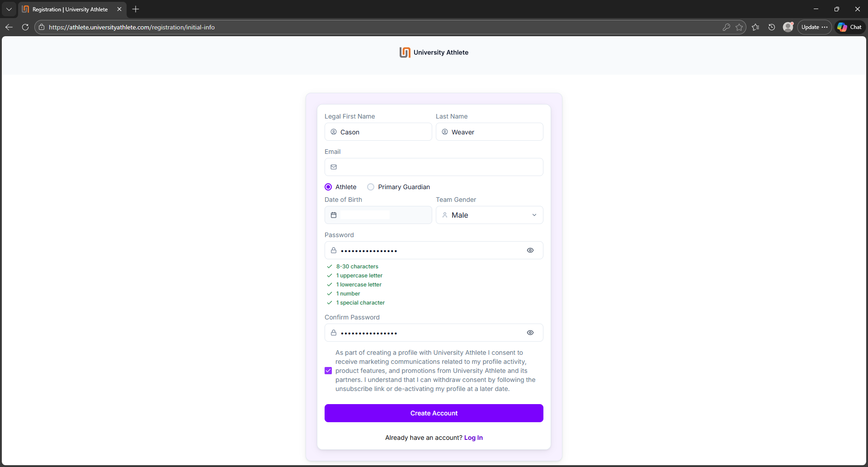Uncheck the marketing consent checkbox
The image size is (868, 467).
(x=328, y=371)
